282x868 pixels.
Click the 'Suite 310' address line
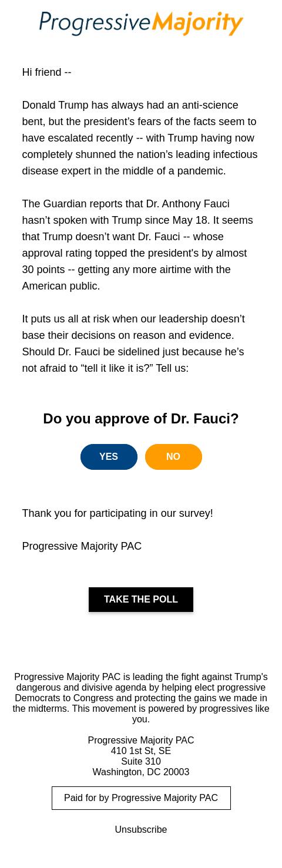[141, 762]
